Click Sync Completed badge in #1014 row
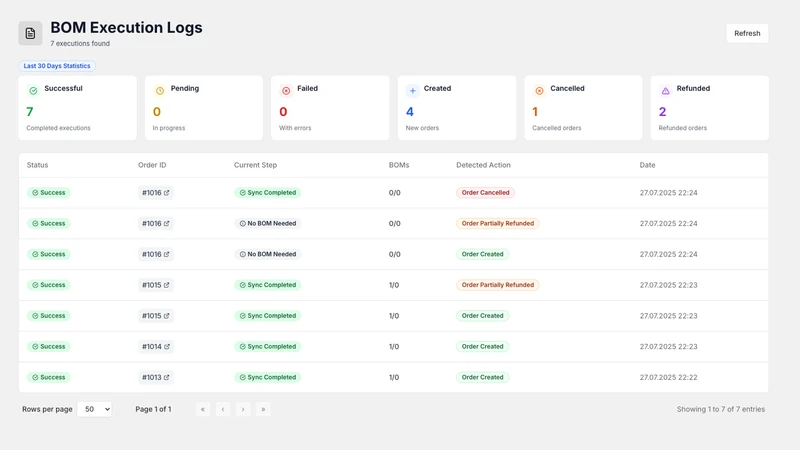This screenshot has height=450, width=800. 267,346
